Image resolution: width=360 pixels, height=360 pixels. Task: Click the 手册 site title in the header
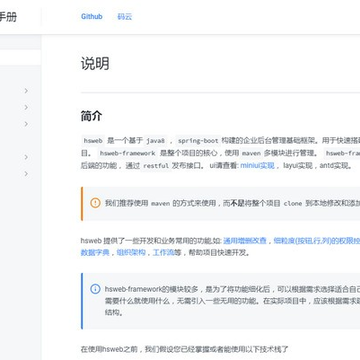click(x=7, y=17)
